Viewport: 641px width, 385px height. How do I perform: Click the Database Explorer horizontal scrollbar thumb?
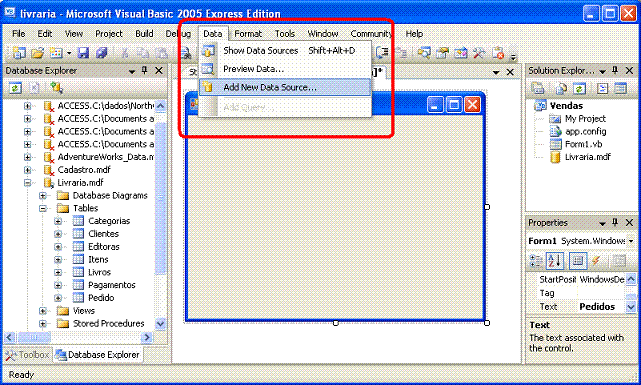[34, 337]
